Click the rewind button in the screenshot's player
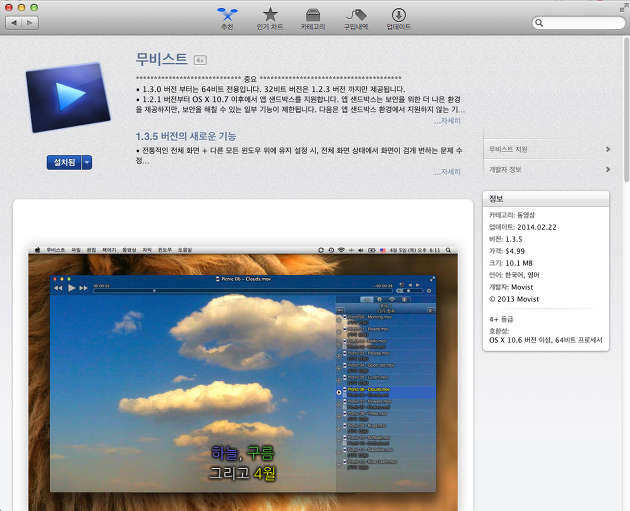 click(x=58, y=288)
